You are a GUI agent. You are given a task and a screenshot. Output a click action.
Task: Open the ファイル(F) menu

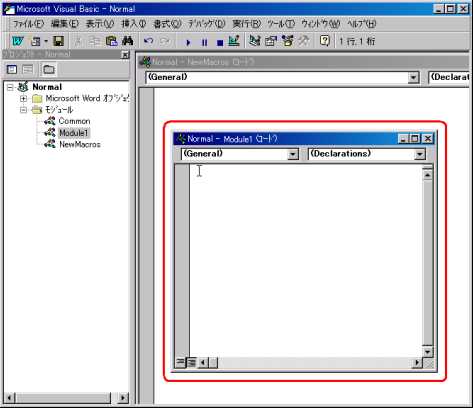(x=28, y=24)
